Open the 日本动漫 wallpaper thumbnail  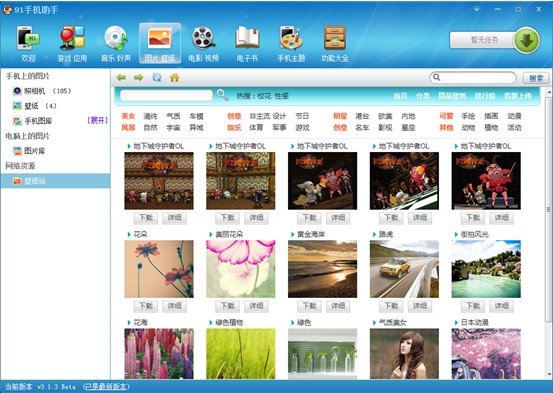[486, 354]
